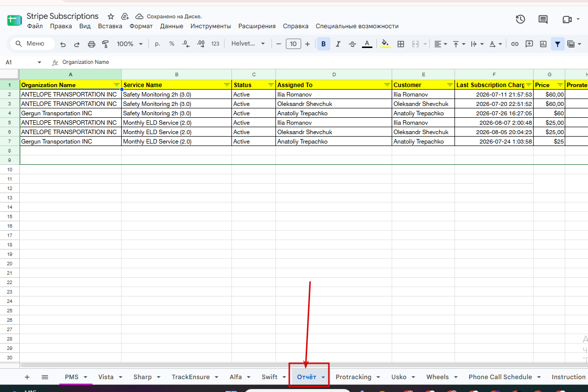Open Organization Name column filter

tap(117, 85)
